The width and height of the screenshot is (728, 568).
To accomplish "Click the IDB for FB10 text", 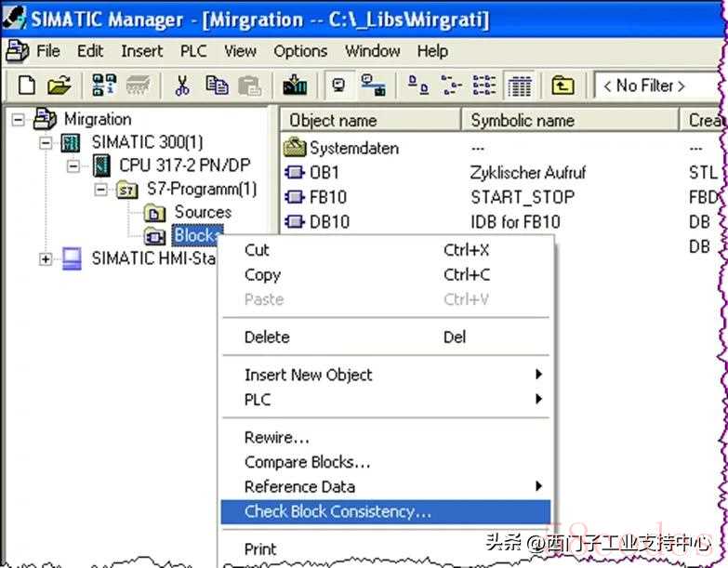I will 515,221.
